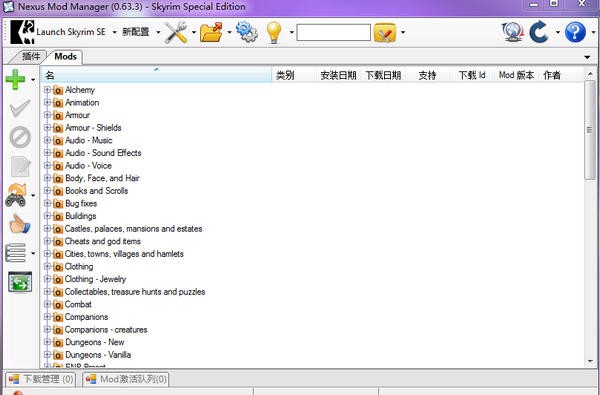Open the wrench and screwdriver tools icon
The image size is (600, 395).
point(176,32)
